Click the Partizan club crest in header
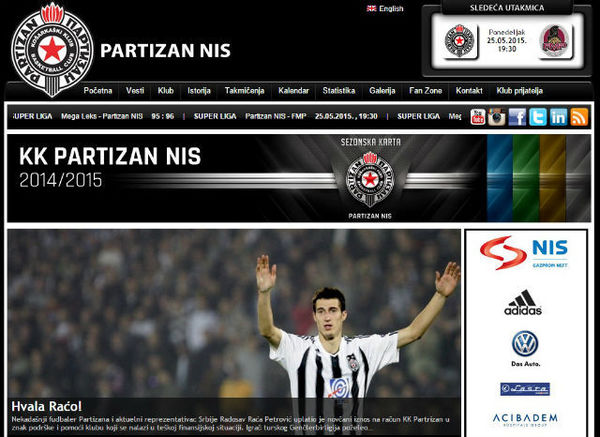Image resolution: width=600 pixels, height=437 pixels. click(x=49, y=45)
